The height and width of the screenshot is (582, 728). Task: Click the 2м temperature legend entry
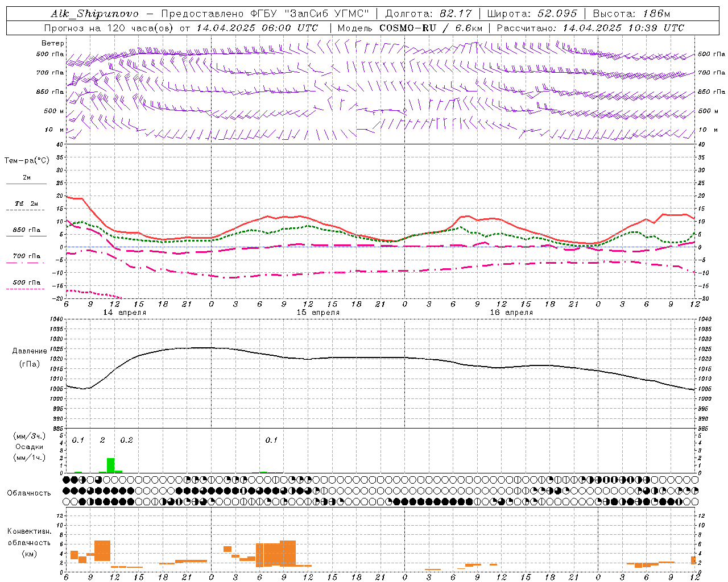[x=27, y=178]
